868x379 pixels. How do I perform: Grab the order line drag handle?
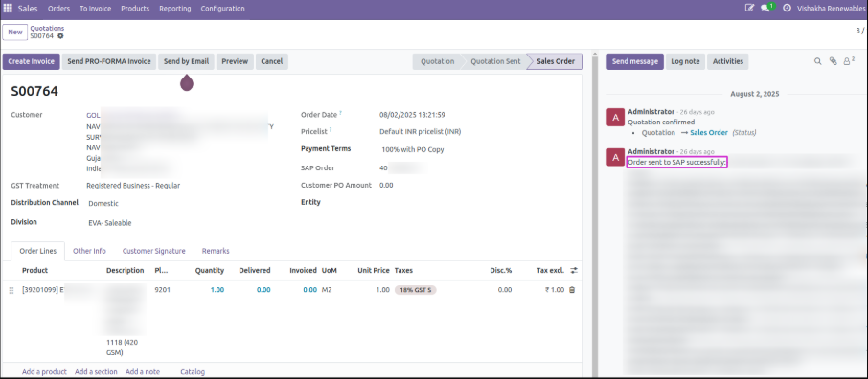[x=11, y=290]
